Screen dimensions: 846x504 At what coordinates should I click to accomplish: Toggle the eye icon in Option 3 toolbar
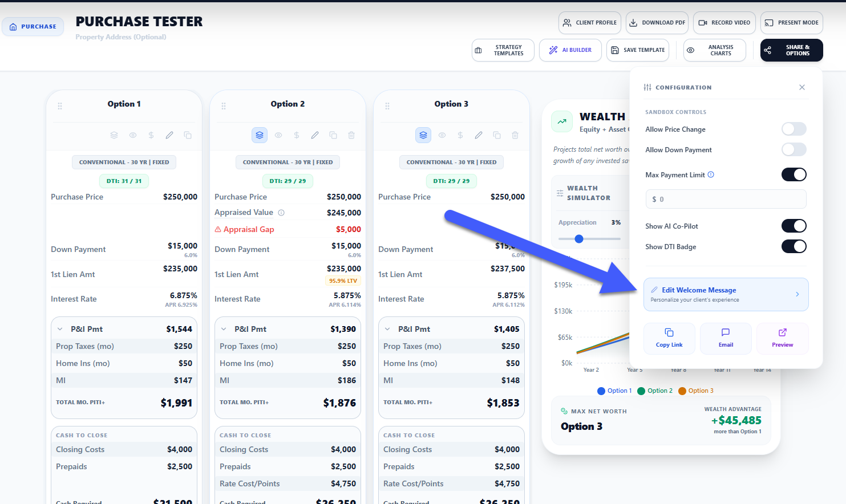coord(442,135)
